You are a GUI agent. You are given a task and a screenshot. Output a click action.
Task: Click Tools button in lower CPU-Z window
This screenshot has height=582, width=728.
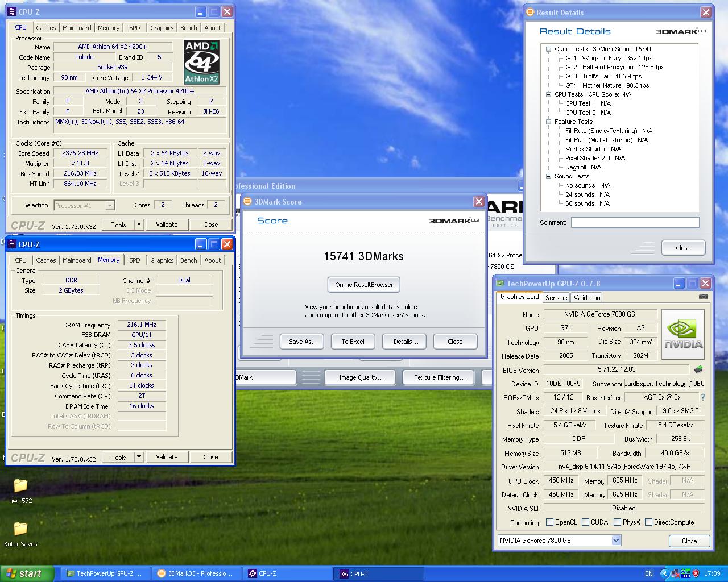[x=118, y=457]
